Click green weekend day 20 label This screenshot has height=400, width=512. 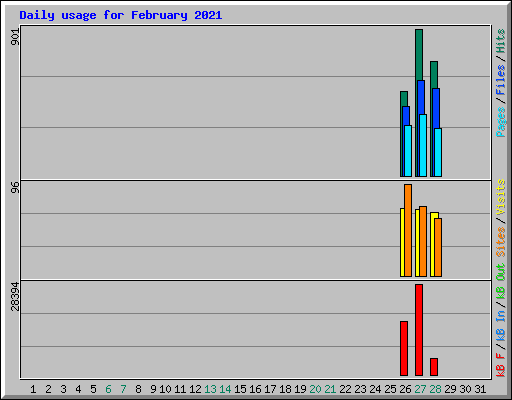(x=315, y=389)
